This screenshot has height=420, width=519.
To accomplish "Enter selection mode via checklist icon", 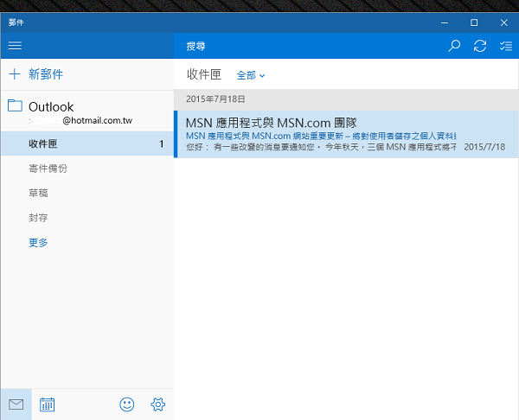I will [506, 46].
